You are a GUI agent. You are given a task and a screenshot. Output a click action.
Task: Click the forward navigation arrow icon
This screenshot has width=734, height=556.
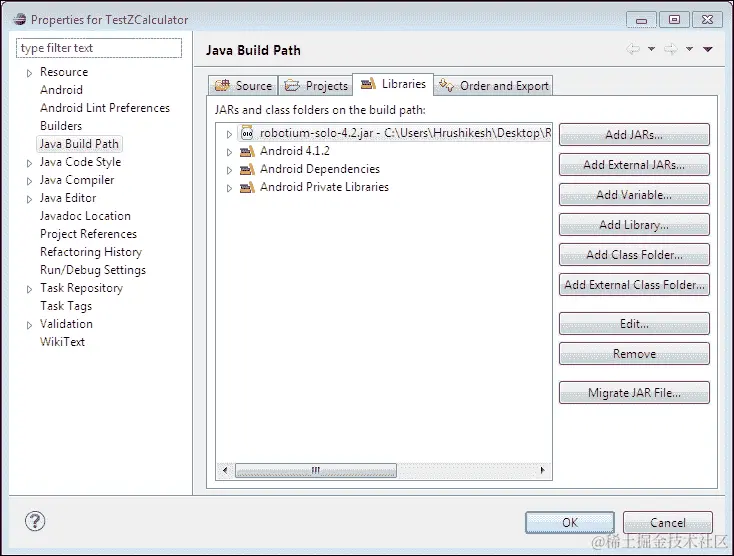point(671,49)
